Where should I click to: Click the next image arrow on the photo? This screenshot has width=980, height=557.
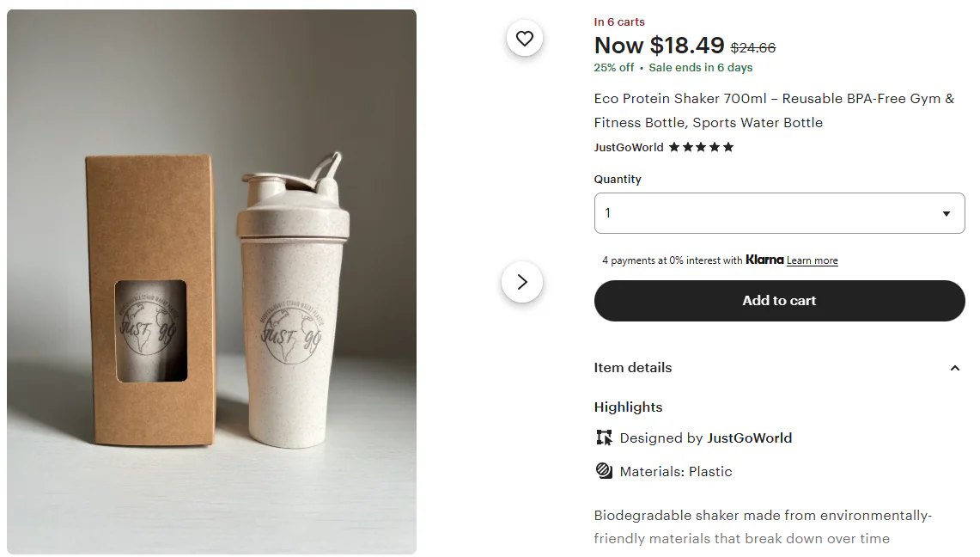[x=522, y=281]
